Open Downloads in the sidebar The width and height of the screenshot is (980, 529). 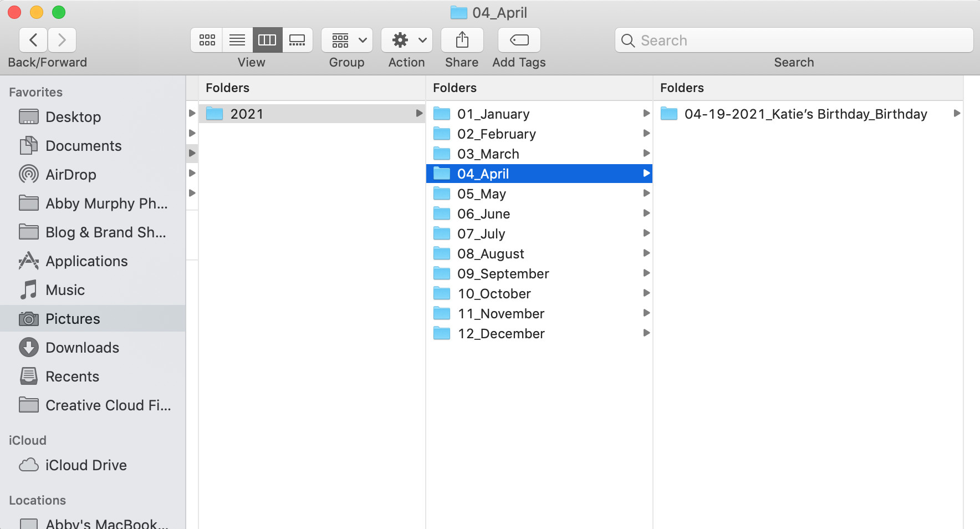[x=93, y=348]
